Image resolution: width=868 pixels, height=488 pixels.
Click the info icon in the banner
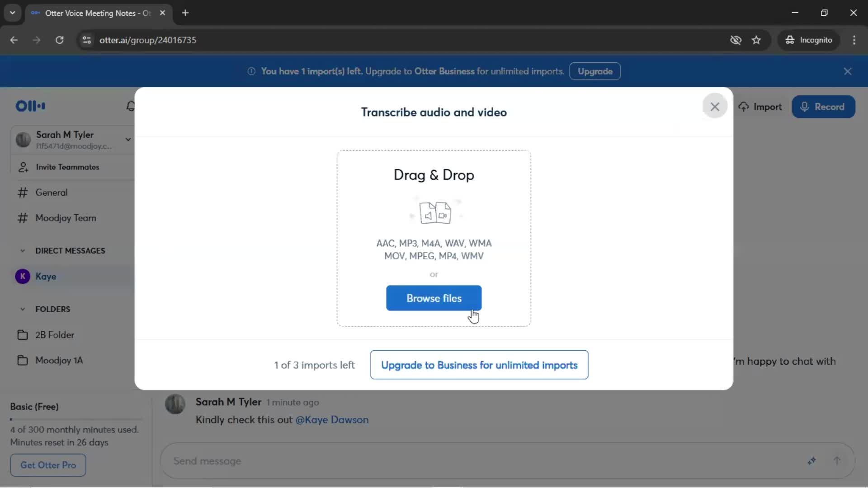251,71
